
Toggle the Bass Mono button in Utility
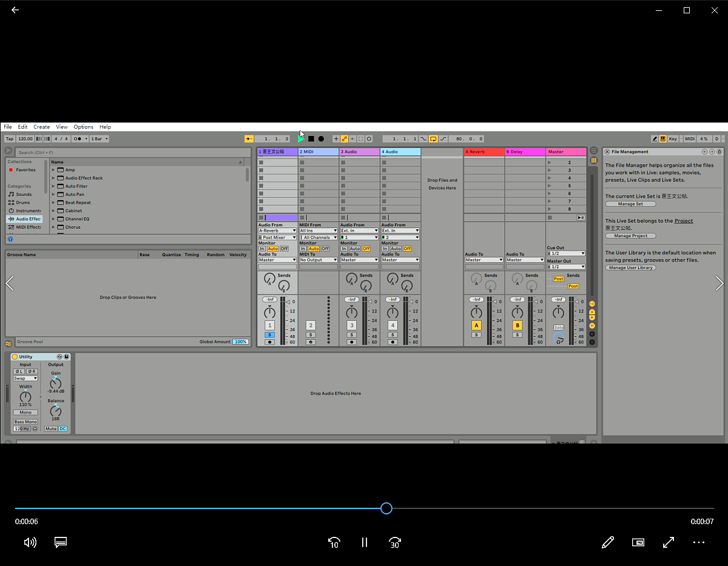[25, 422]
